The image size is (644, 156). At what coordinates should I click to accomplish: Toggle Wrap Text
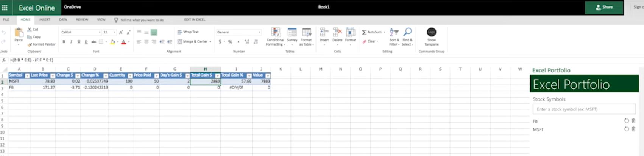188,32
